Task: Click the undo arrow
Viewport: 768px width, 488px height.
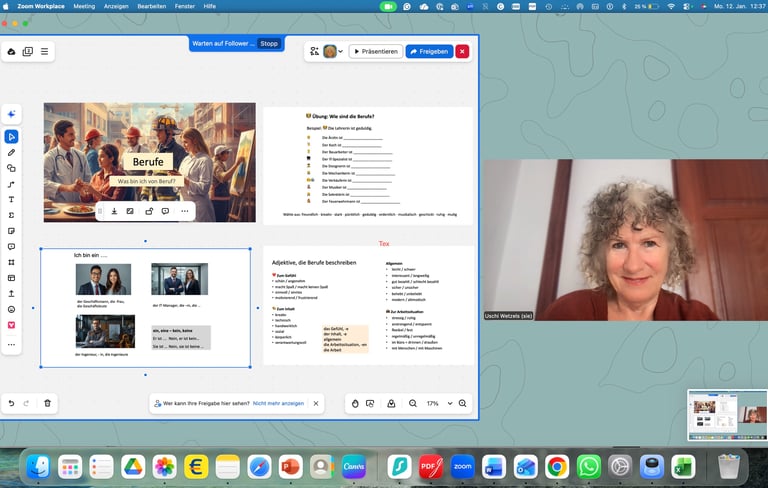Action: (11, 403)
